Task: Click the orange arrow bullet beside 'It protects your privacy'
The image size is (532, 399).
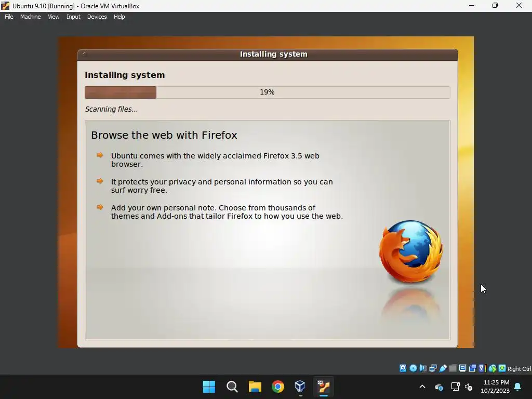Action: coord(100,181)
